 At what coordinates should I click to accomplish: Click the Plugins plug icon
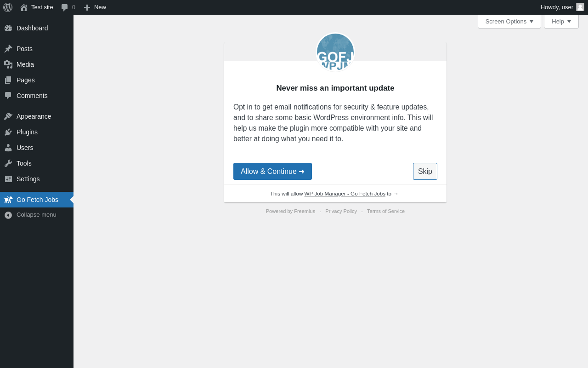8,132
